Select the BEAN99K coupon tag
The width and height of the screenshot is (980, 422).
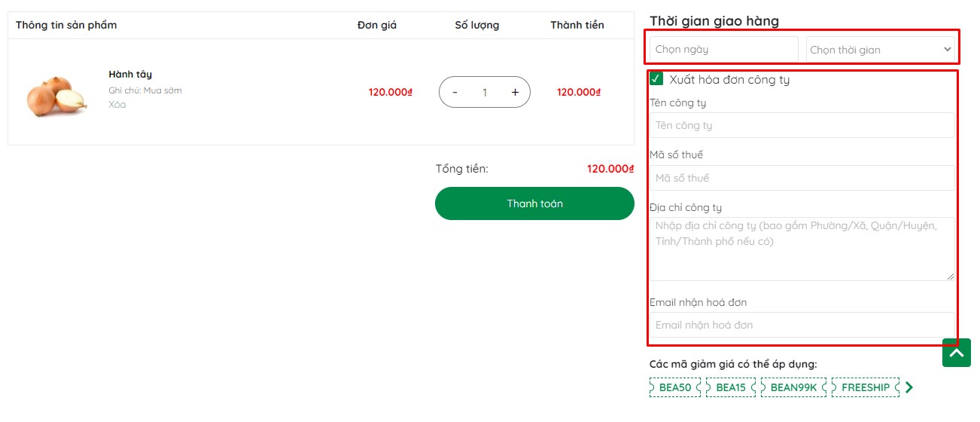pos(793,387)
